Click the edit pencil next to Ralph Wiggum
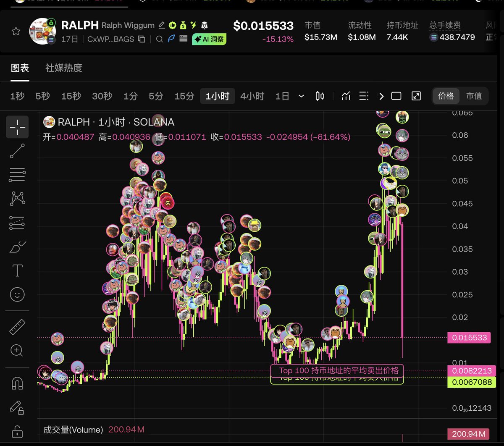 click(162, 26)
